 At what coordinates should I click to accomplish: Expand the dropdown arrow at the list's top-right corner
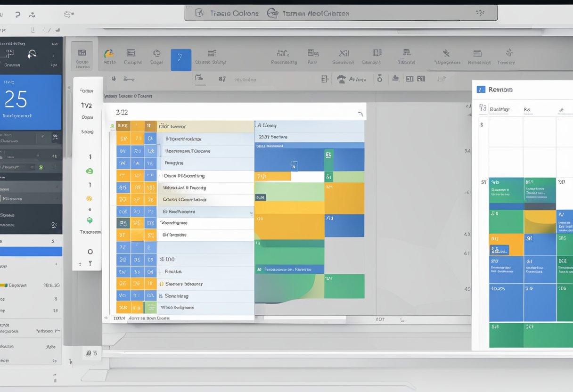[360, 112]
